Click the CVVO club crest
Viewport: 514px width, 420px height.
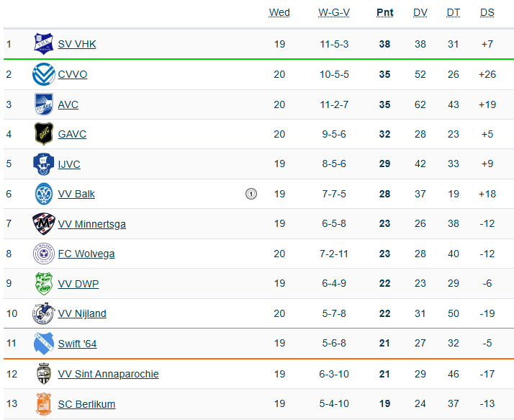(x=44, y=74)
